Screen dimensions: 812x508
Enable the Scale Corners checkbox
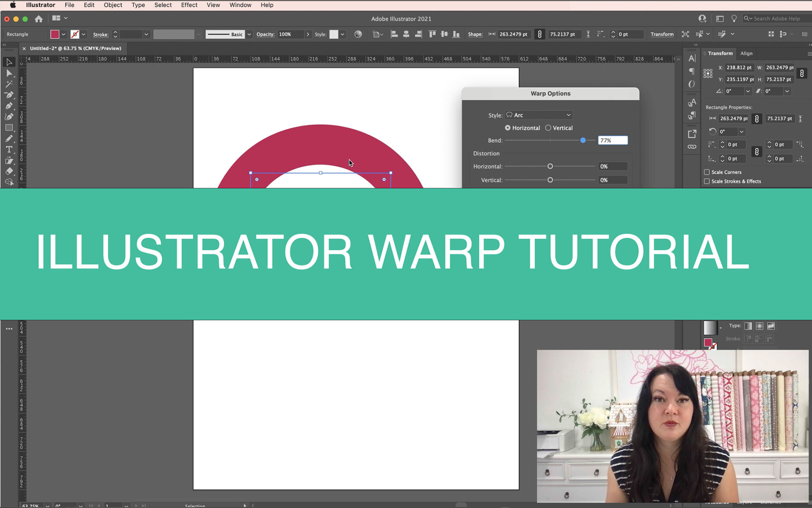707,172
